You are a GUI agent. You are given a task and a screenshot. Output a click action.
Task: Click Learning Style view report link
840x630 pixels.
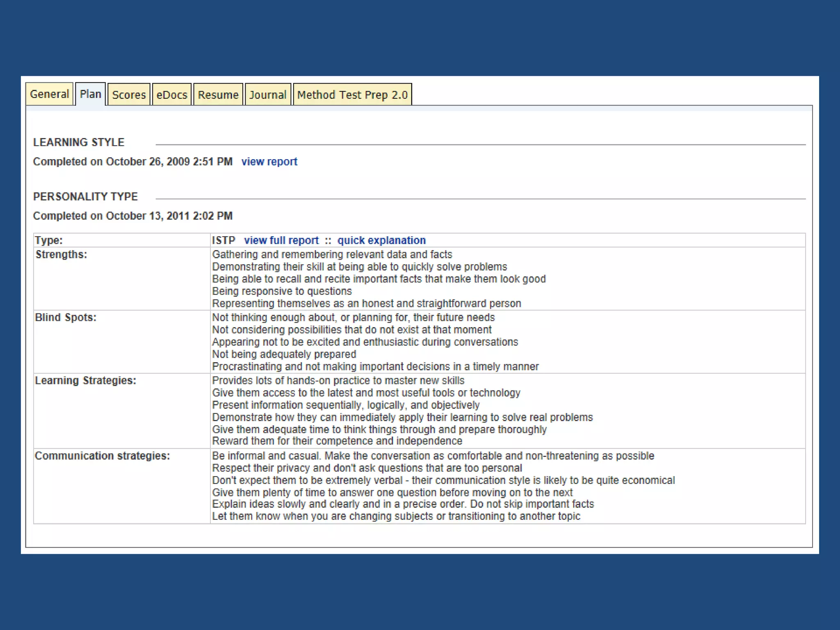click(x=269, y=162)
